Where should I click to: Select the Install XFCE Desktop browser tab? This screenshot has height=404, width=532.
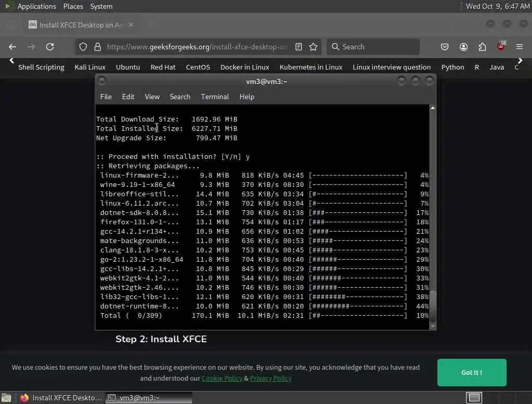(82, 25)
